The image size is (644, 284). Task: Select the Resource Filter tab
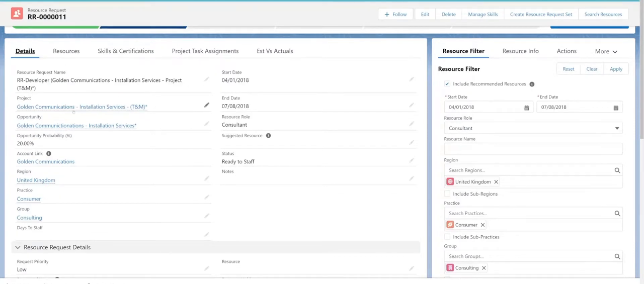(463, 51)
